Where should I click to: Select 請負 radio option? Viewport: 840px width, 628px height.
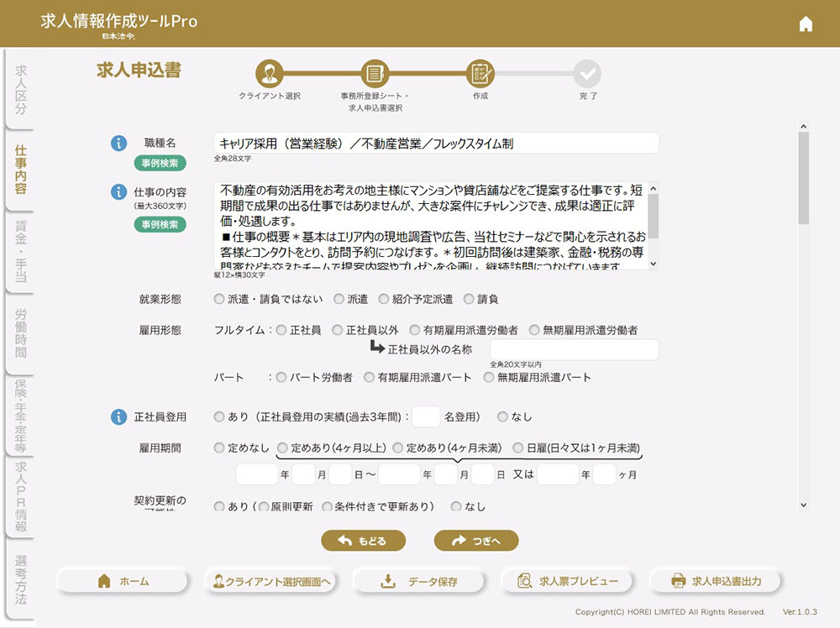[469, 299]
